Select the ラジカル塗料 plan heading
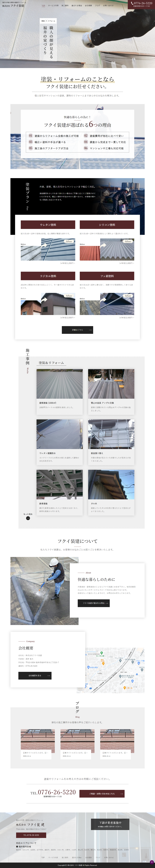155x868 pixels. coord(48,276)
